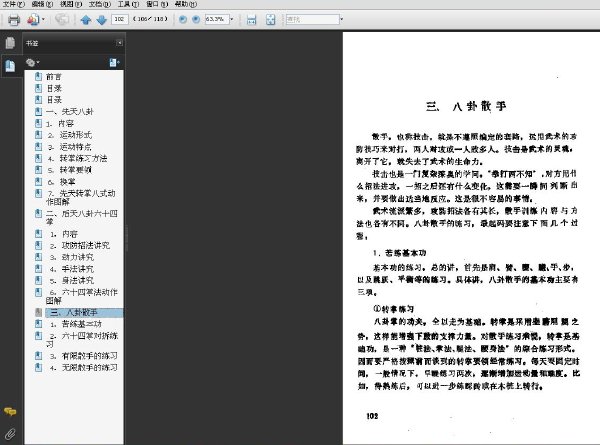Select bookmark 1. 内容 under 先天八卦

60,123
